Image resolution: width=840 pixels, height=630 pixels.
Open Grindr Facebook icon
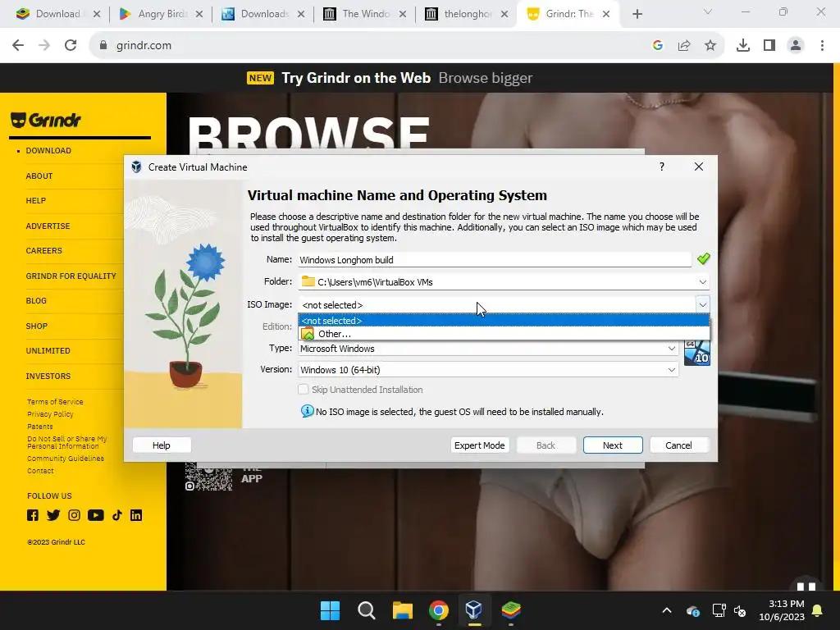(33, 515)
